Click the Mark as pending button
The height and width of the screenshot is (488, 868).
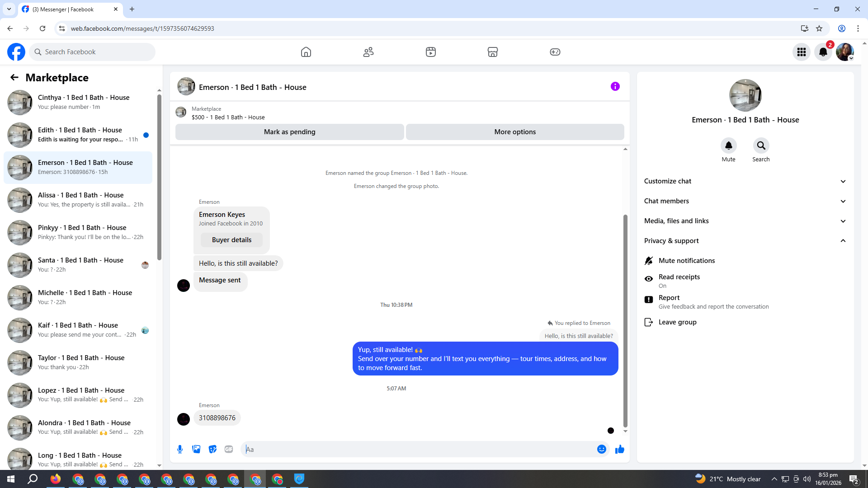pos(289,132)
